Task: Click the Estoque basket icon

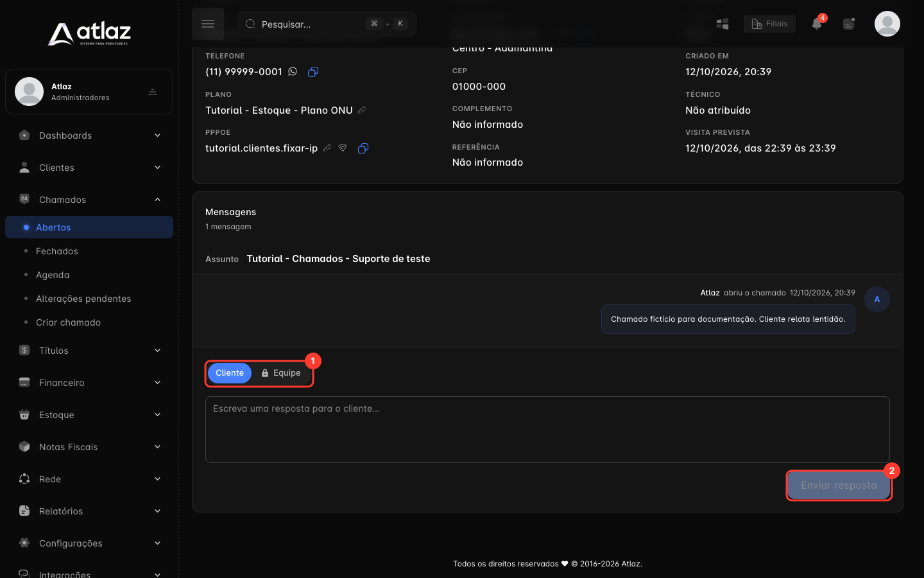Action: point(24,415)
